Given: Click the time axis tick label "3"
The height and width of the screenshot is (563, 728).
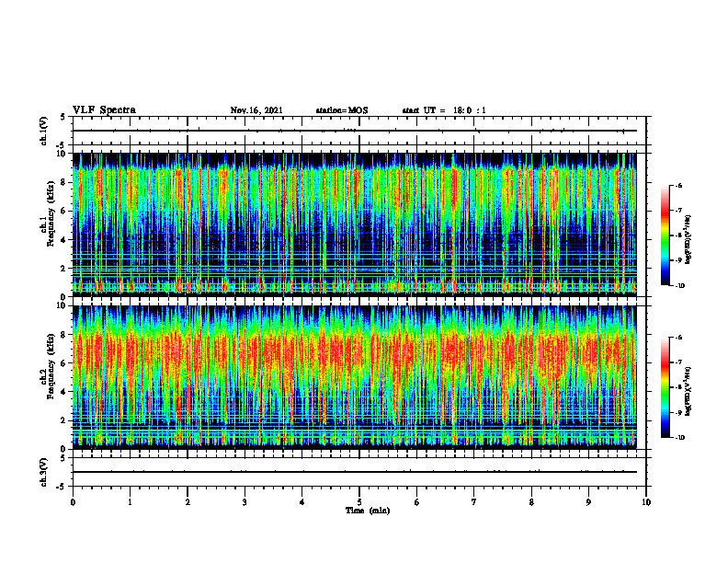Looking at the screenshot, I should click(x=245, y=502).
